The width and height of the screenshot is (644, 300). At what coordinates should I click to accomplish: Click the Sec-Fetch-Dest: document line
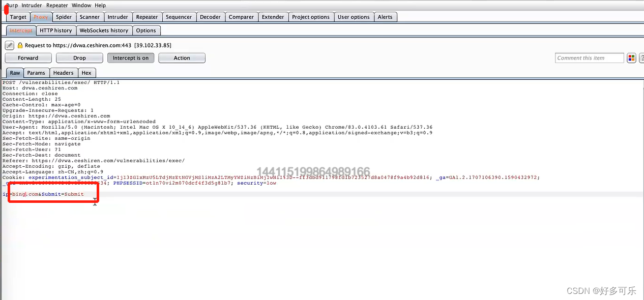41,155
